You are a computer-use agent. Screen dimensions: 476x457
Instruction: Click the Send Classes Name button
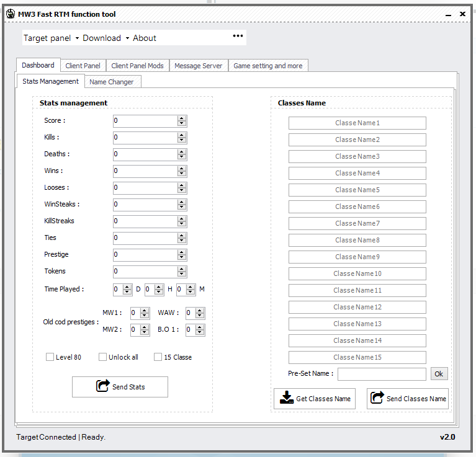407,399
